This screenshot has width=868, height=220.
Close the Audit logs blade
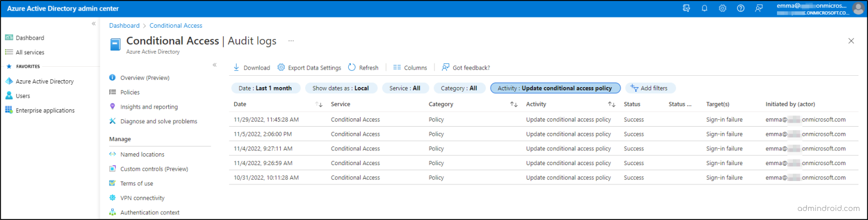tap(852, 41)
